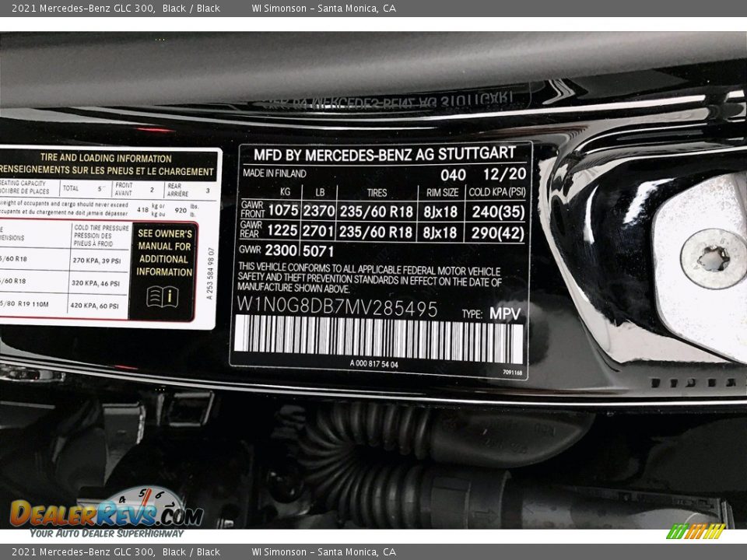Click GVWR value '5071'
The image size is (747, 560).
coord(317,251)
